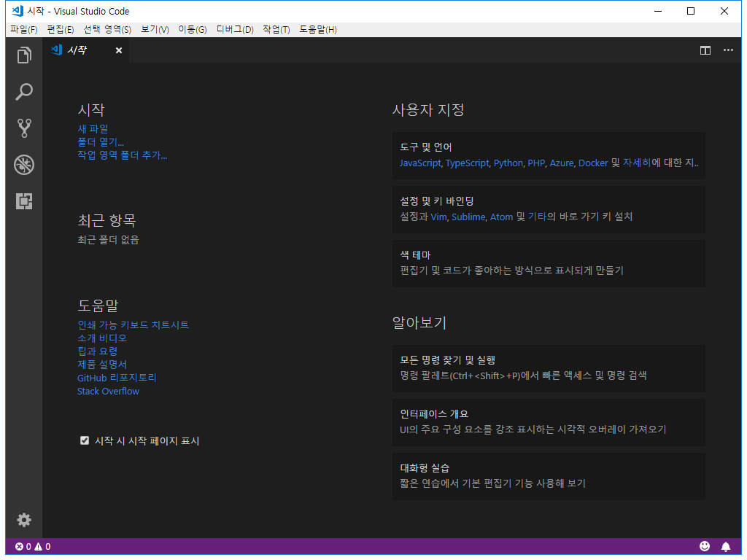Open the 이동(G) menu

[x=193, y=29]
